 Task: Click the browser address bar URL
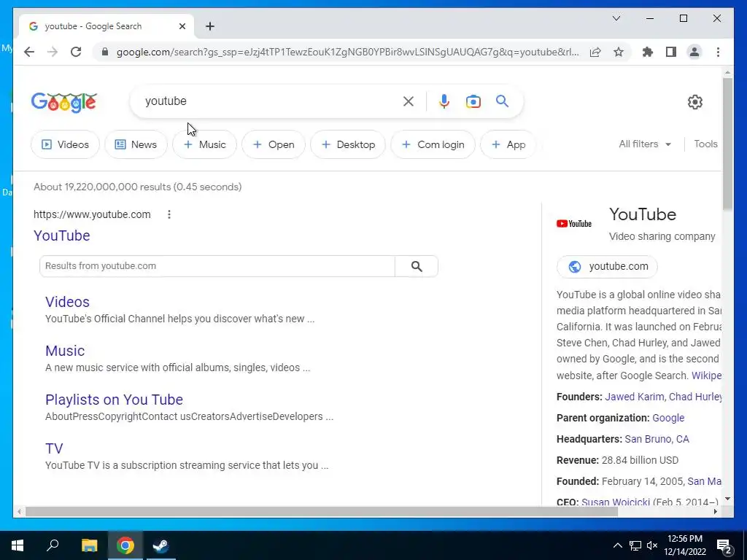click(347, 52)
